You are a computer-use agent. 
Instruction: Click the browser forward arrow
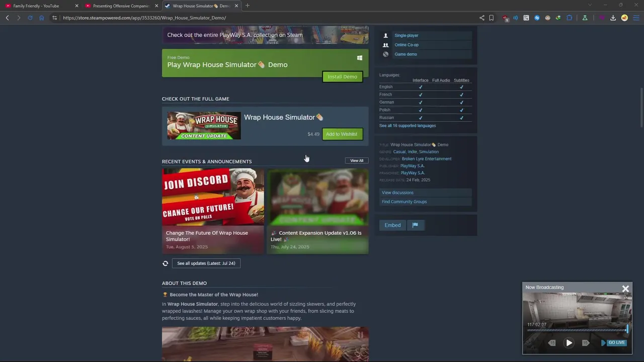19,18
